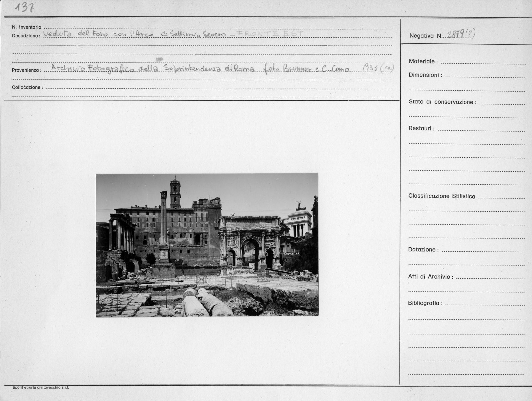532x401 pixels.
Task: Click the 'Atti di Archivio :' label
Action: [431, 277]
